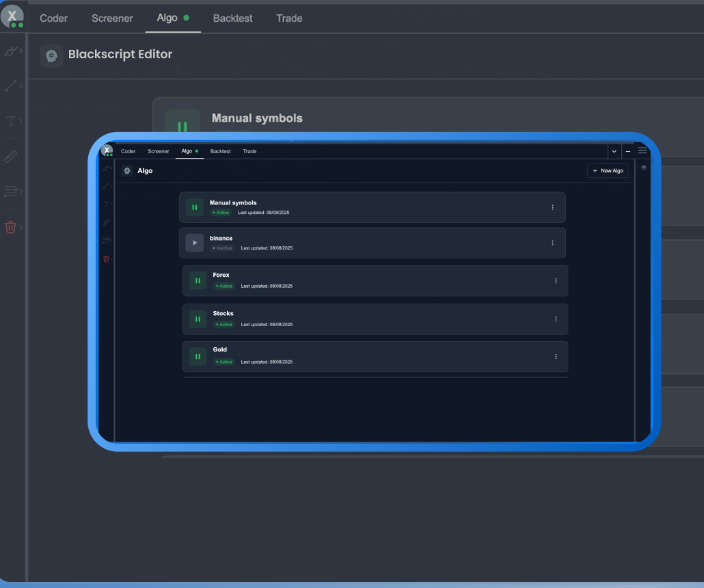Expand the collapse arrow beside the layers icon
Screen dimensions: 704x588
(638, 168)
